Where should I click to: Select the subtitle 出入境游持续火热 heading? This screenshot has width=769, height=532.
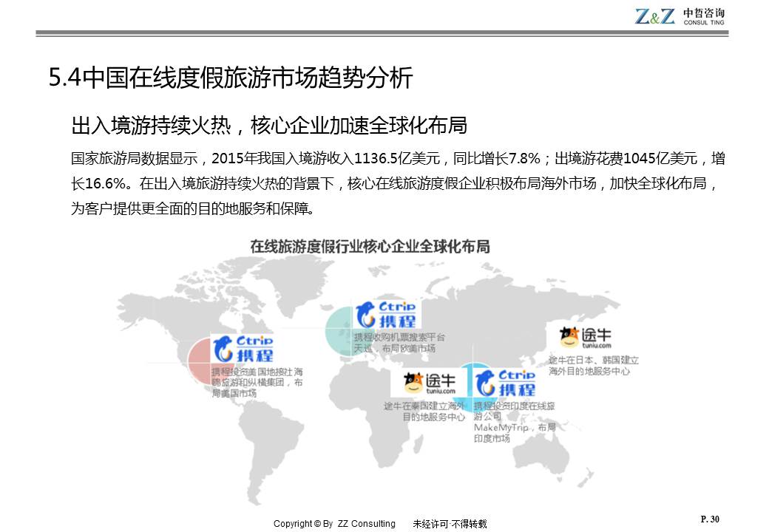click(269, 125)
